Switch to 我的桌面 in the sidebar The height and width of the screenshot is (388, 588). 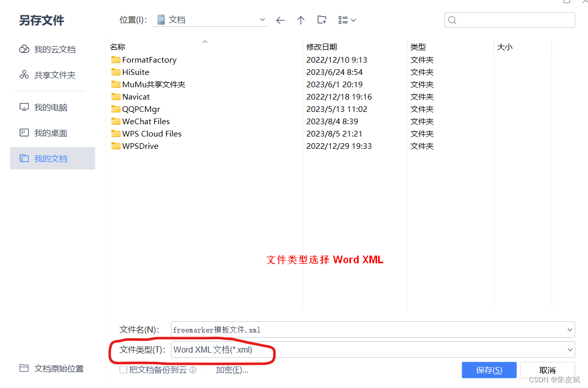(51, 133)
